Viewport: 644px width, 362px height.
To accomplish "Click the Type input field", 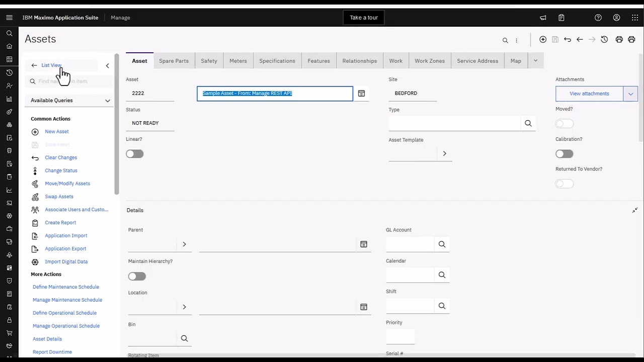I will coord(454,123).
